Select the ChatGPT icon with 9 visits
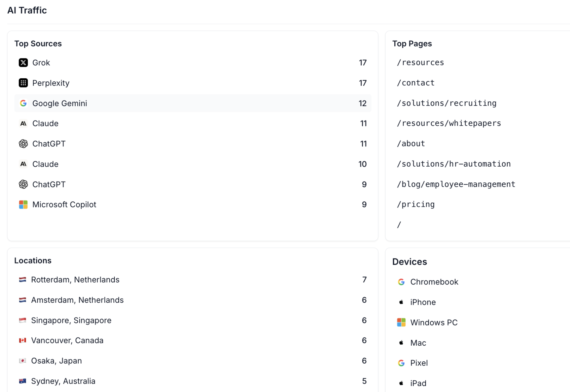This screenshot has height=392, width=570. click(x=23, y=184)
